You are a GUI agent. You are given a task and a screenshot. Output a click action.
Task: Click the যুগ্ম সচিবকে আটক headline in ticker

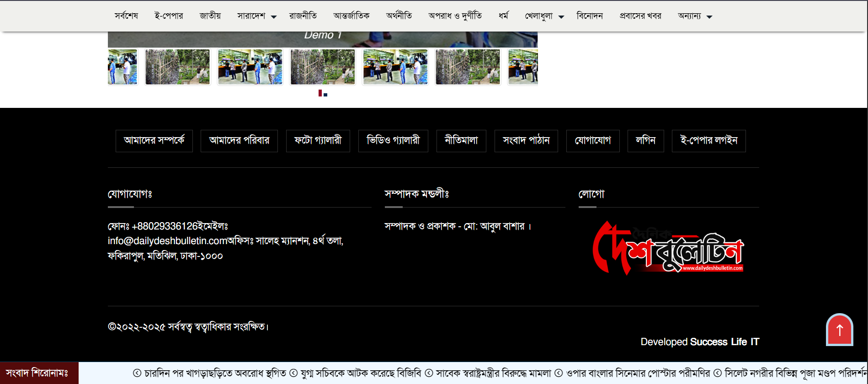point(360,373)
